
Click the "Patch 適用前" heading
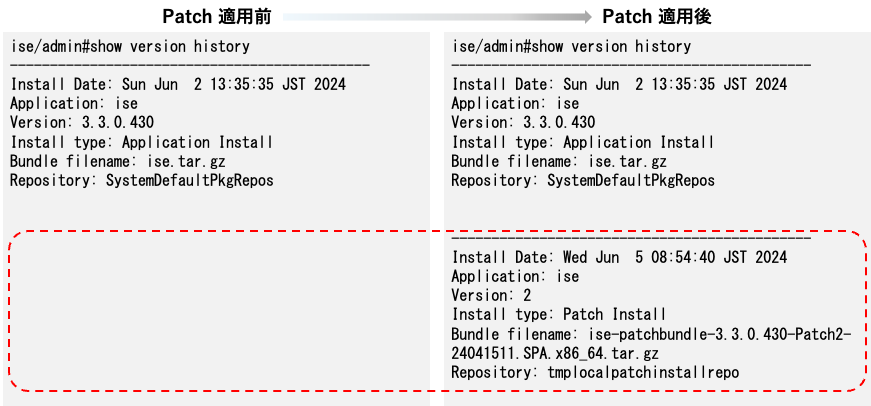[x=217, y=17]
